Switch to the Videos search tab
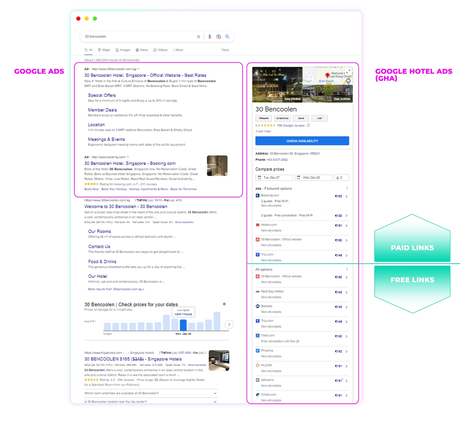 pos(160,50)
